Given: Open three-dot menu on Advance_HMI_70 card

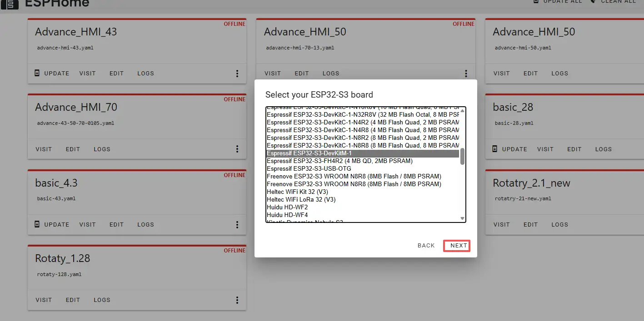Looking at the screenshot, I should (x=237, y=149).
